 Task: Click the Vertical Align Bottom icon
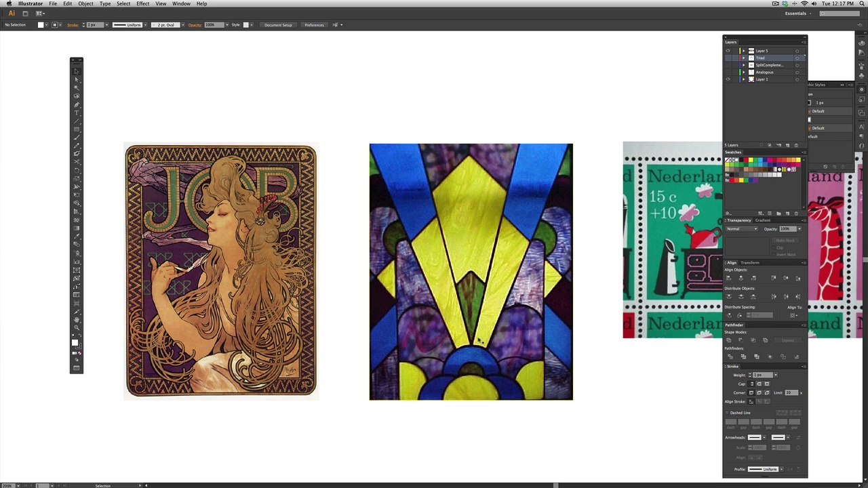[797, 278]
